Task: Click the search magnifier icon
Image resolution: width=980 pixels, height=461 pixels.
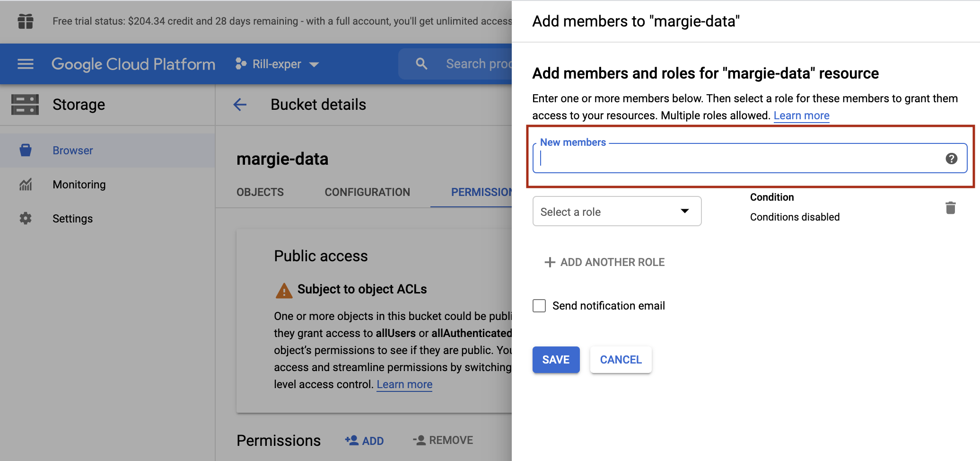Action: point(421,64)
